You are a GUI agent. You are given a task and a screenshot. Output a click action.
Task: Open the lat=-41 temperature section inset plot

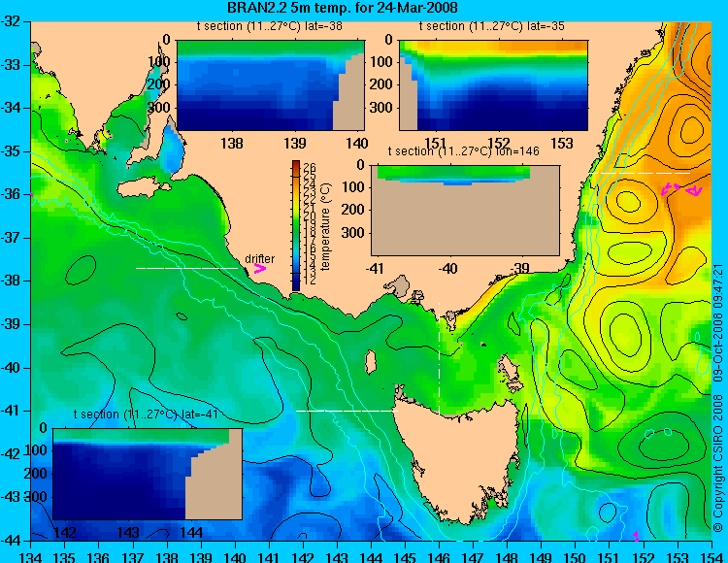148,474
